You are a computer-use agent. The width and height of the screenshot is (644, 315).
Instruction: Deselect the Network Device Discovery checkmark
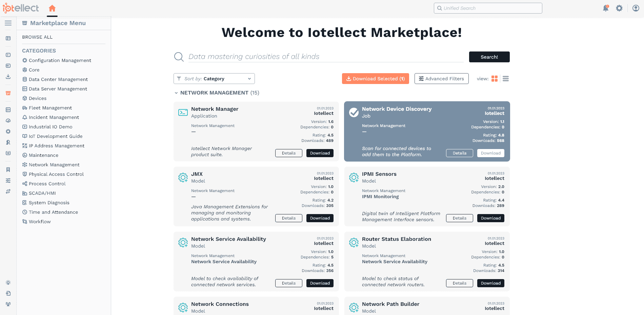click(354, 112)
